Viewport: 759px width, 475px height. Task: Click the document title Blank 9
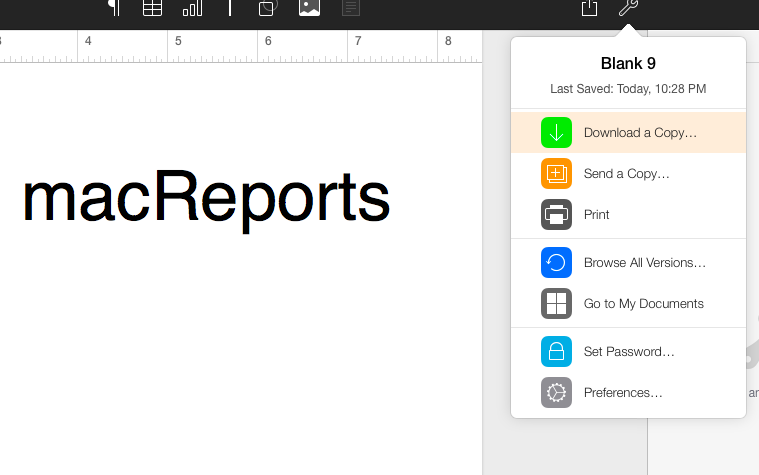(x=628, y=63)
